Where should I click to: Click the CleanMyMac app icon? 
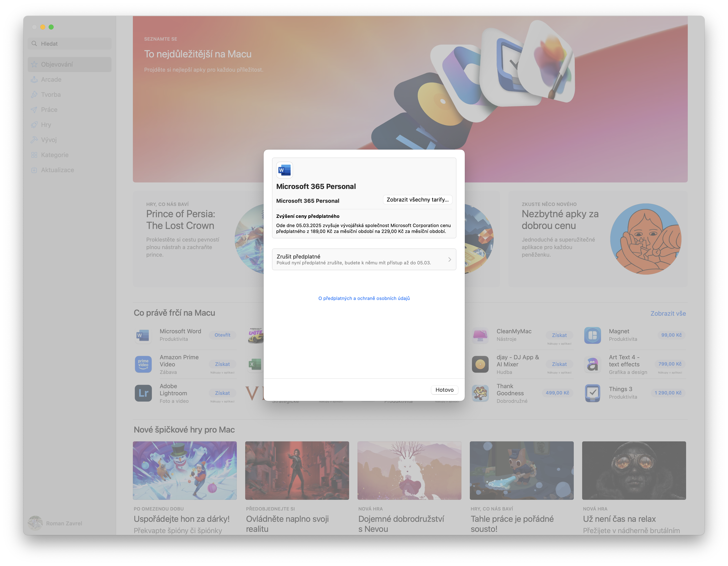[480, 335]
